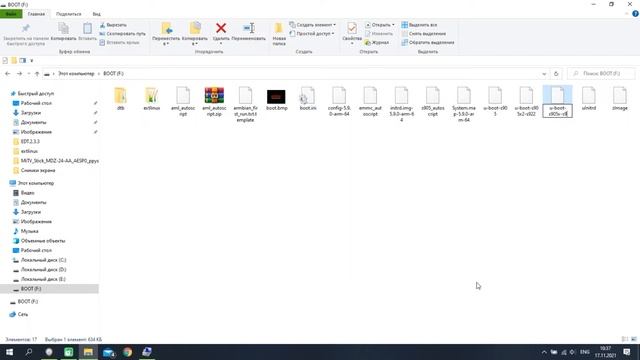
Task: Click the Копировать (Copy) clipboard icon
Action: tap(63, 29)
